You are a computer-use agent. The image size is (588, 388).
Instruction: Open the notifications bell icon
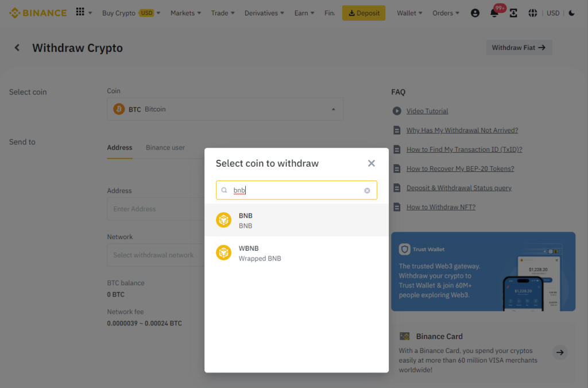click(x=494, y=13)
